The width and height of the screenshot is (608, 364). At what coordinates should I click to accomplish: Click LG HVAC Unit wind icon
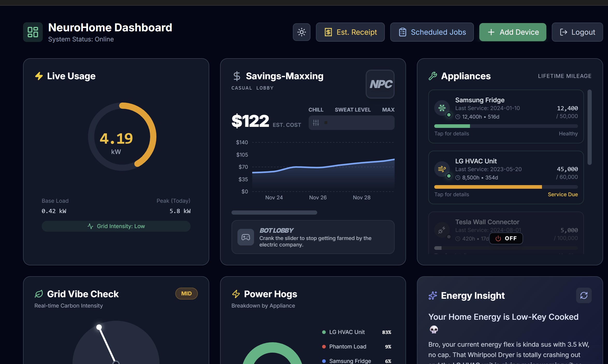coord(442,169)
